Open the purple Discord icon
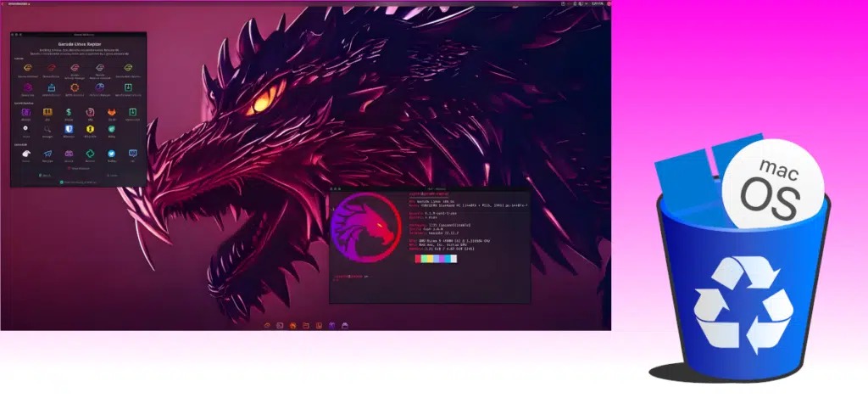Viewport: 868px width, 398px height. pyautogui.click(x=69, y=154)
